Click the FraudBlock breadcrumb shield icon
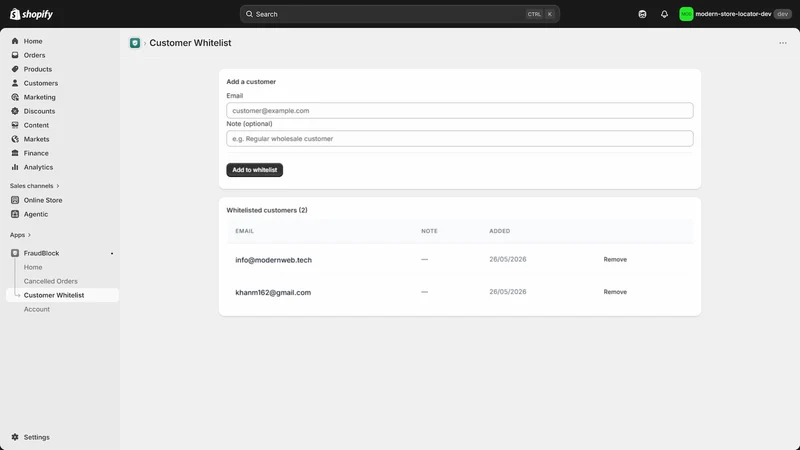 click(135, 43)
